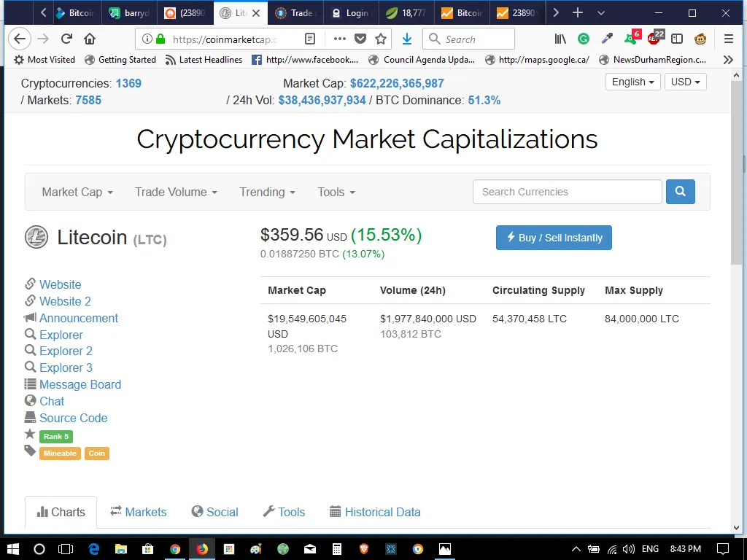This screenshot has width=747, height=560.
Task: Click the Cryptocurrencies count 1369
Action: pyautogui.click(x=128, y=83)
